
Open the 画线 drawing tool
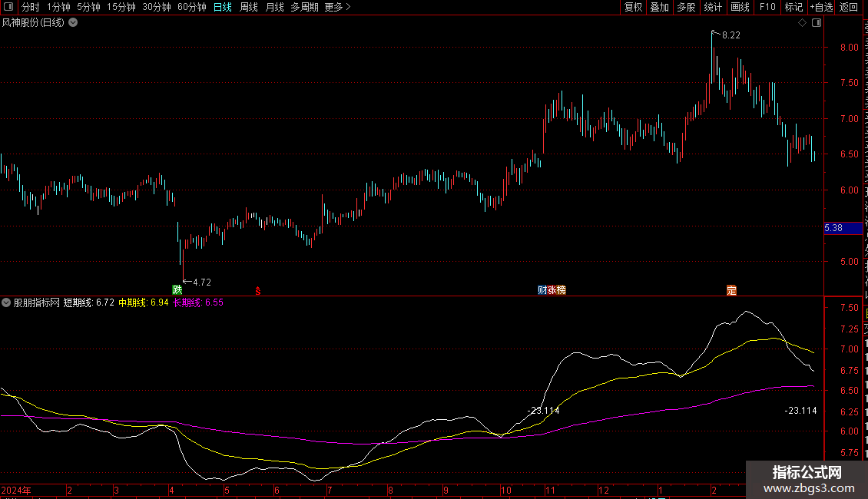point(740,7)
